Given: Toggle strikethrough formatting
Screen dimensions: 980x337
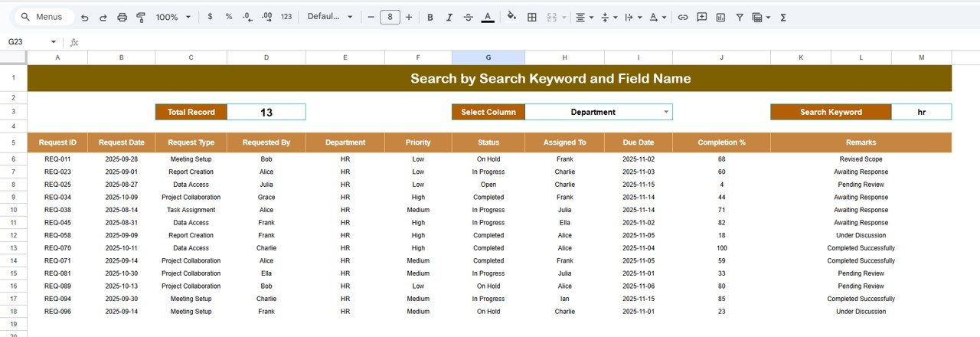Looking at the screenshot, I should coord(468,17).
